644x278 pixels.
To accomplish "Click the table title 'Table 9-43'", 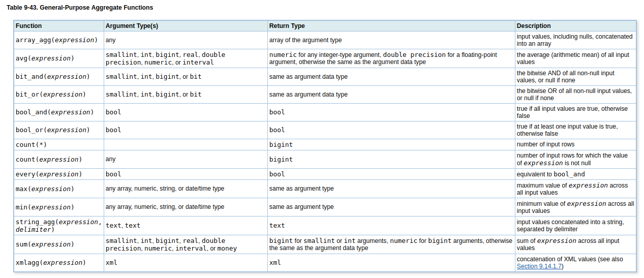I will point(80,8).
